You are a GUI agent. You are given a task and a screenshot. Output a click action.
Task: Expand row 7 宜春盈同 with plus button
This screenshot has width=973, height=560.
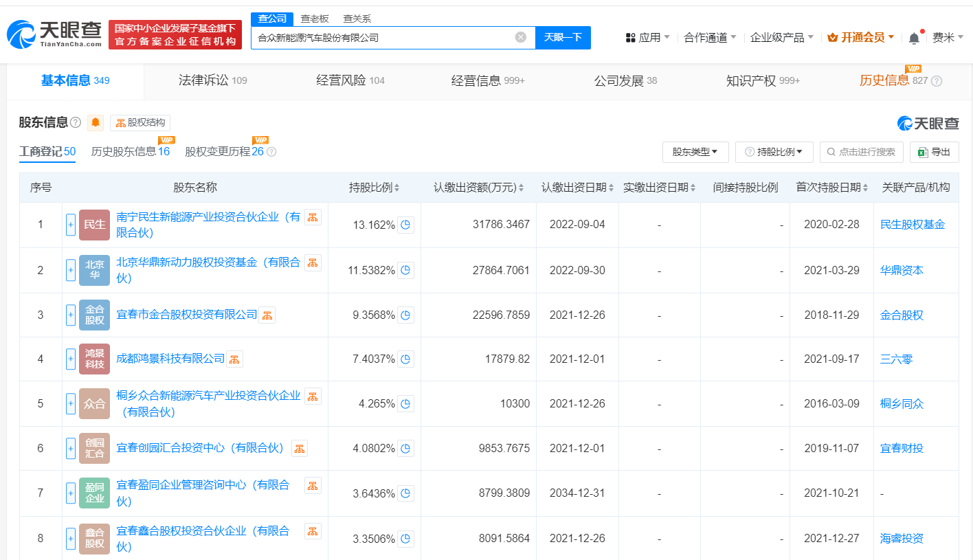click(x=71, y=493)
